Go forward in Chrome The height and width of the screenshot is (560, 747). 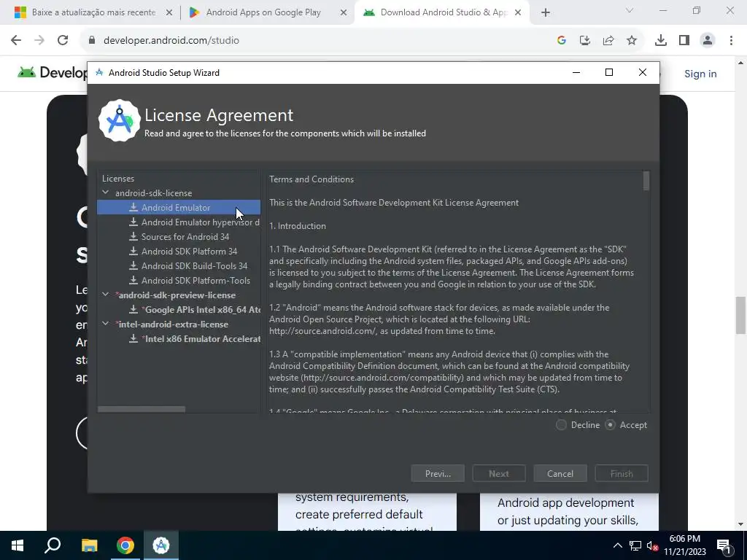[x=39, y=41]
